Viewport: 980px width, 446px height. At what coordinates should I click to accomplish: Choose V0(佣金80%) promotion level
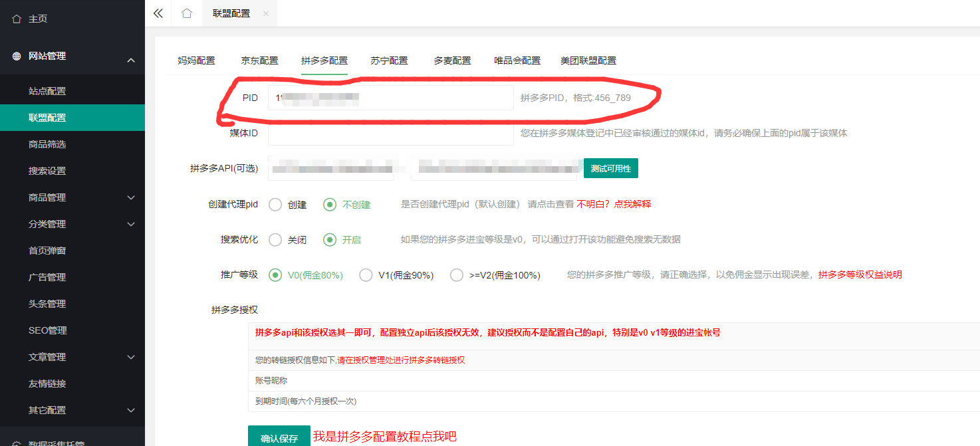click(x=275, y=275)
